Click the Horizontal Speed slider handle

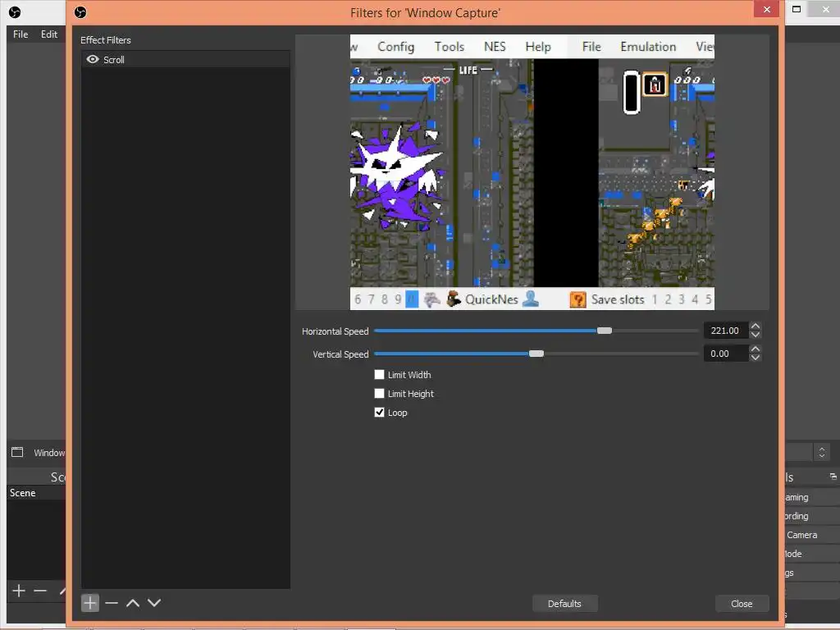[x=605, y=331]
